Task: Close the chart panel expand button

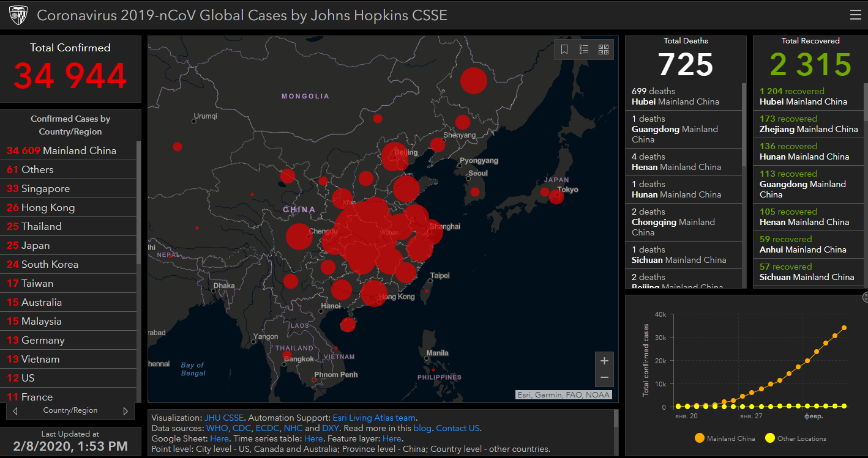Action: 865,298
